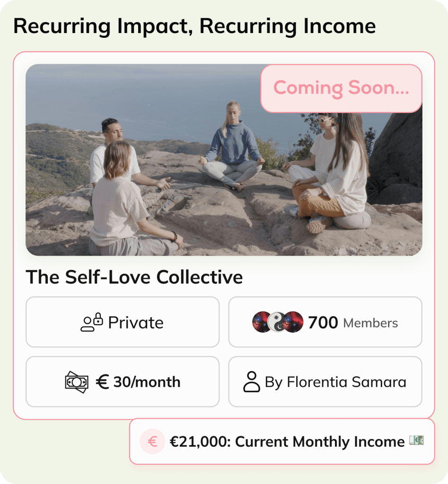Viewport: 448px width, 484px height.
Task: Click the pink euro circle icon
Action: click(152, 441)
